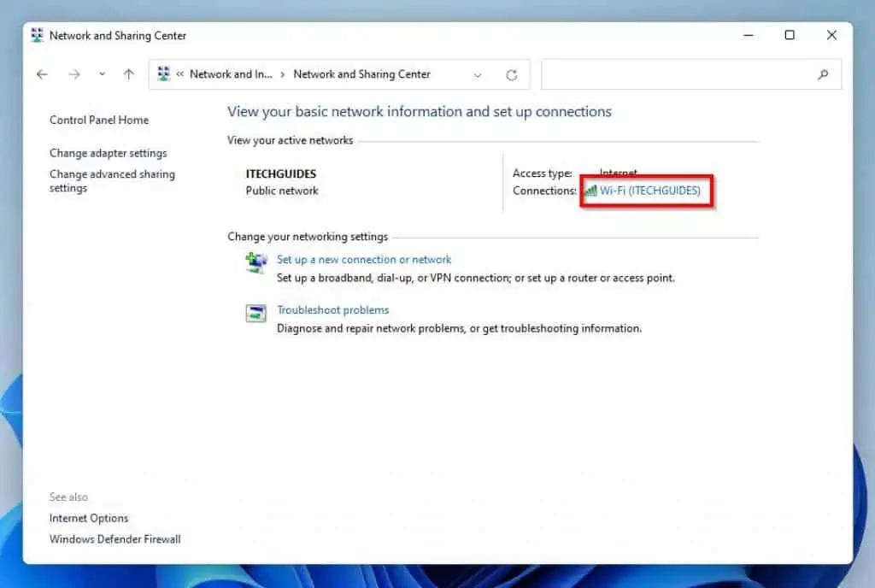Click the up-one-level arrow icon
This screenshot has width=875, height=588.
click(129, 74)
